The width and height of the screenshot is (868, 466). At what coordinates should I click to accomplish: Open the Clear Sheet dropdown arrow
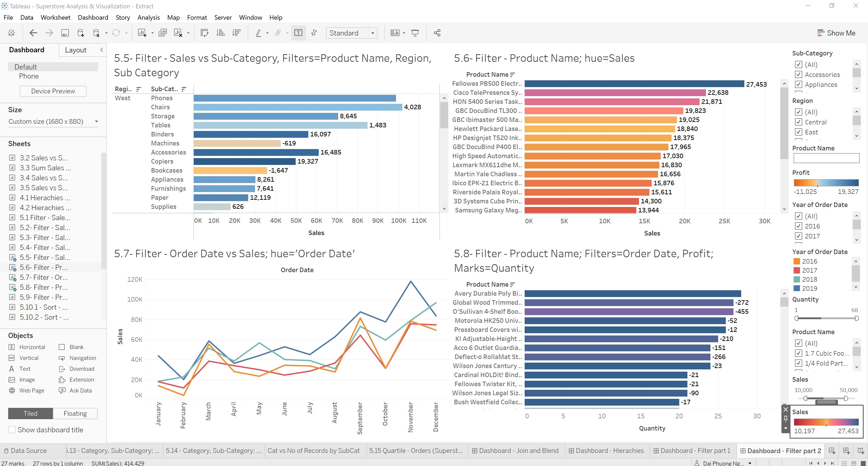point(188,33)
